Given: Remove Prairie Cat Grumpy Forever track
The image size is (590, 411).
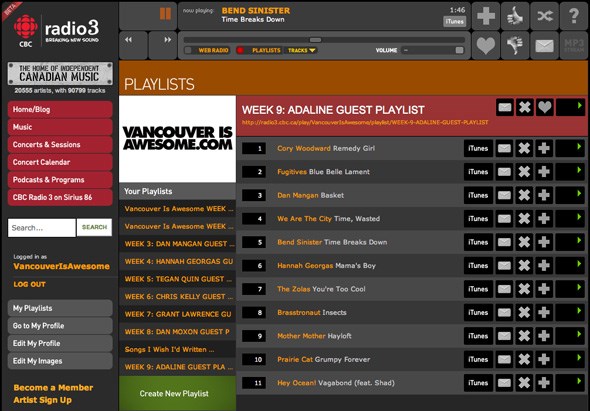Looking at the screenshot, I should click(x=524, y=359).
